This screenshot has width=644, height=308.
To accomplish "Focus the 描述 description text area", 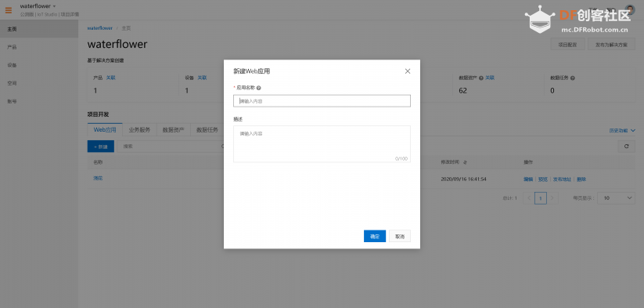I will (x=322, y=144).
